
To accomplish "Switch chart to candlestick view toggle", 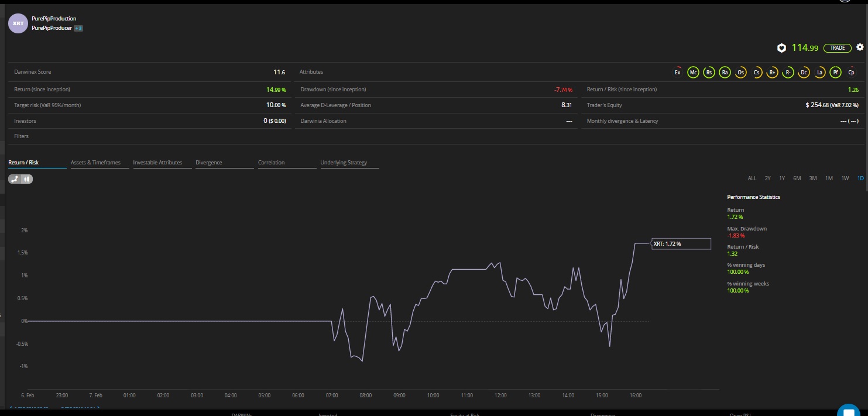I will (x=27, y=179).
